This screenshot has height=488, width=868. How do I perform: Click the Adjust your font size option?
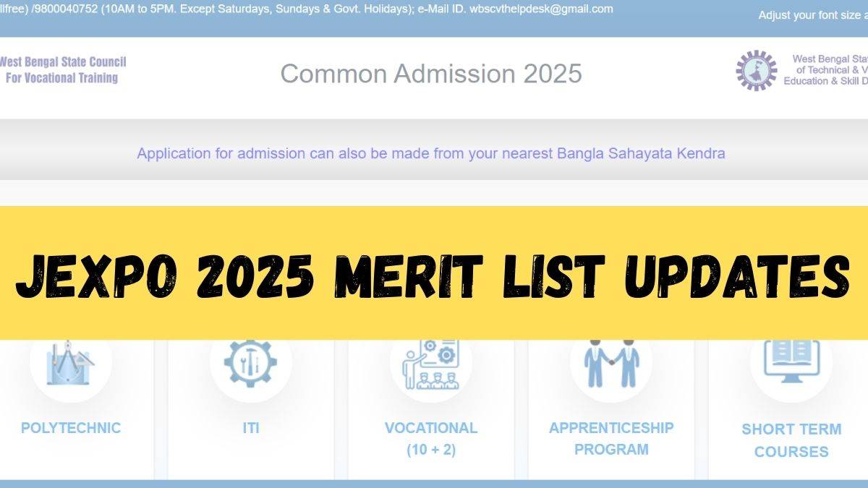point(812,15)
